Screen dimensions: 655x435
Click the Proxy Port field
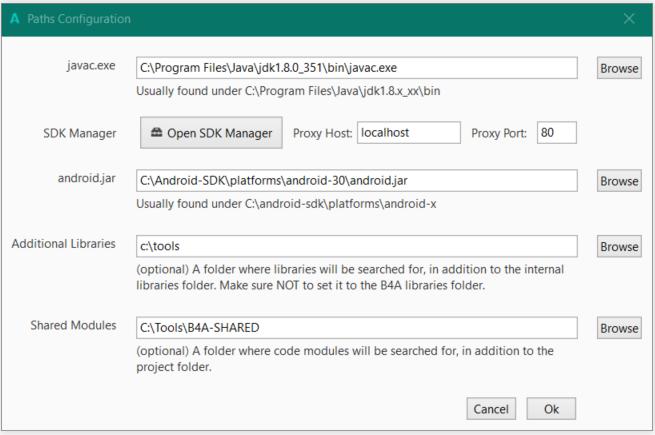(556, 132)
